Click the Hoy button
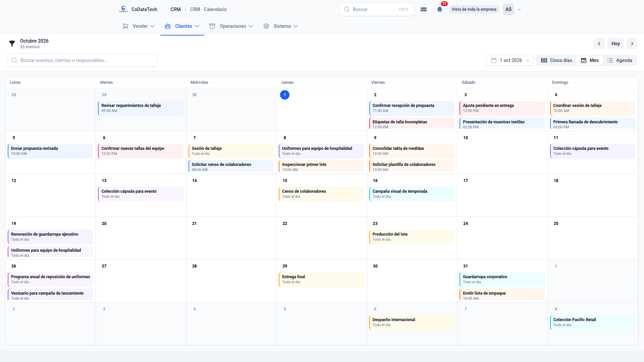Viewport: 644px width, 362px height. 615,44
